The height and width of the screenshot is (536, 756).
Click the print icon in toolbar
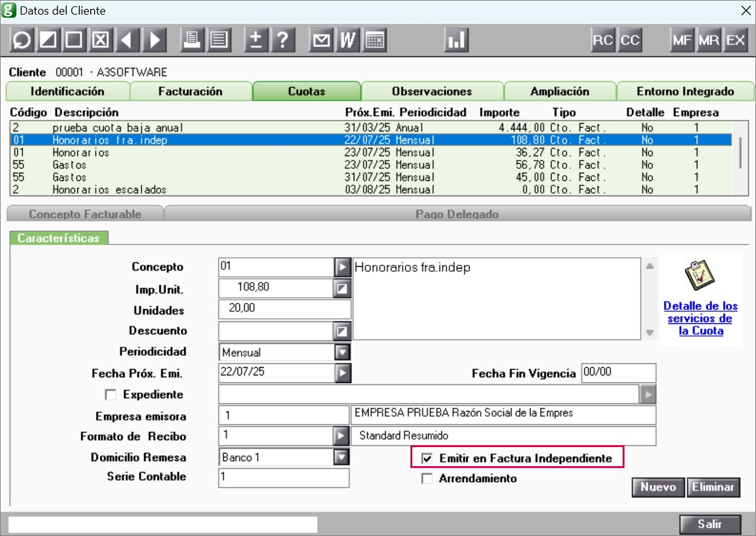click(192, 39)
